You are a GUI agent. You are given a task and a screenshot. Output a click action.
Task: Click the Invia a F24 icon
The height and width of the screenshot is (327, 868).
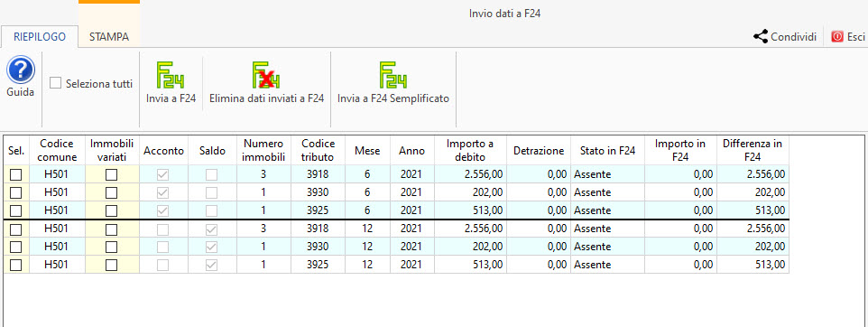pyautogui.click(x=171, y=75)
